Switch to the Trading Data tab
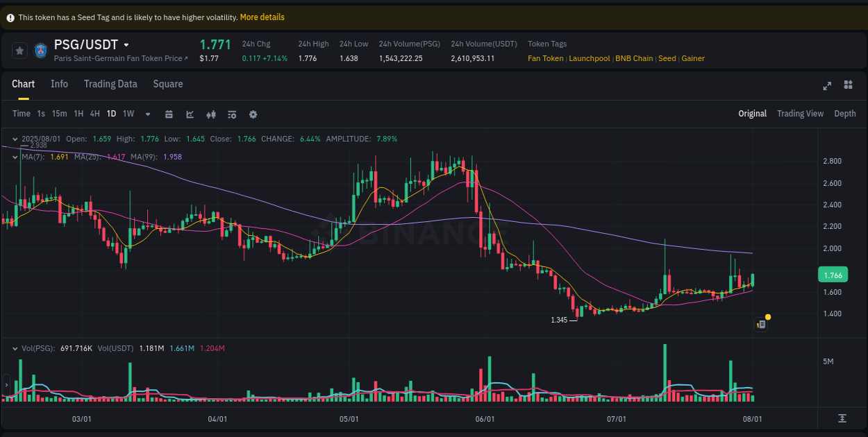 [110, 84]
